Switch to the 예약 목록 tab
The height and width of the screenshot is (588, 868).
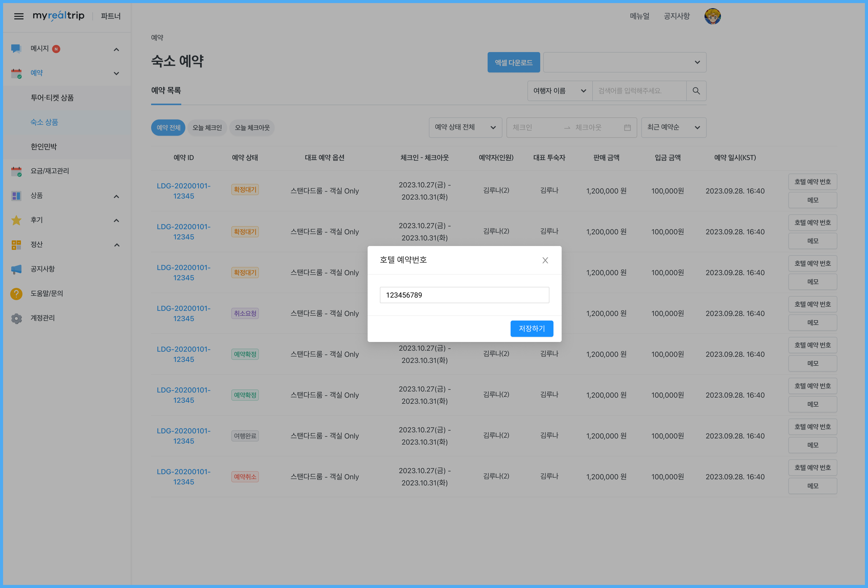click(x=166, y=91)
